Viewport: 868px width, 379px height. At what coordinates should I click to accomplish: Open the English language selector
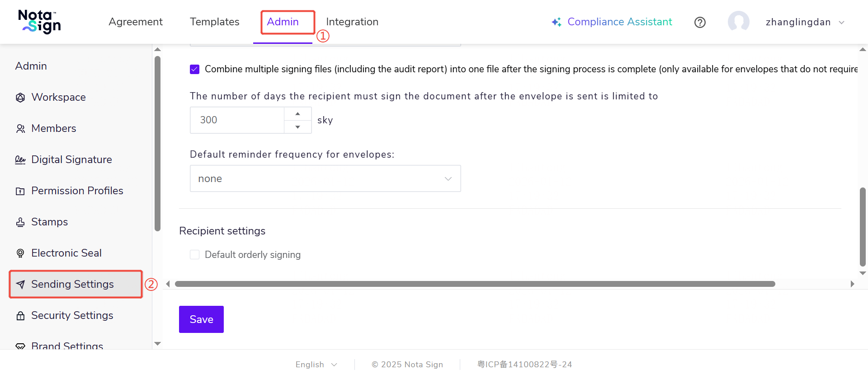[x=316, y=365]
